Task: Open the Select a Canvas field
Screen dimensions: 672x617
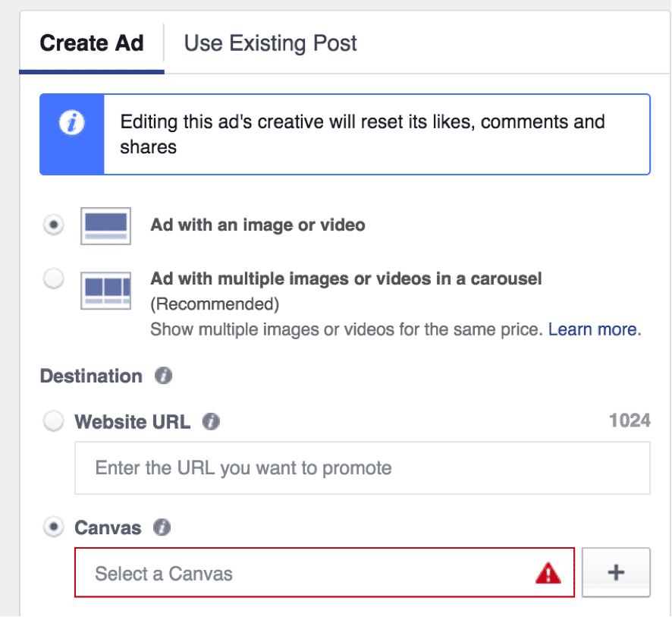Action: (325, 572)
